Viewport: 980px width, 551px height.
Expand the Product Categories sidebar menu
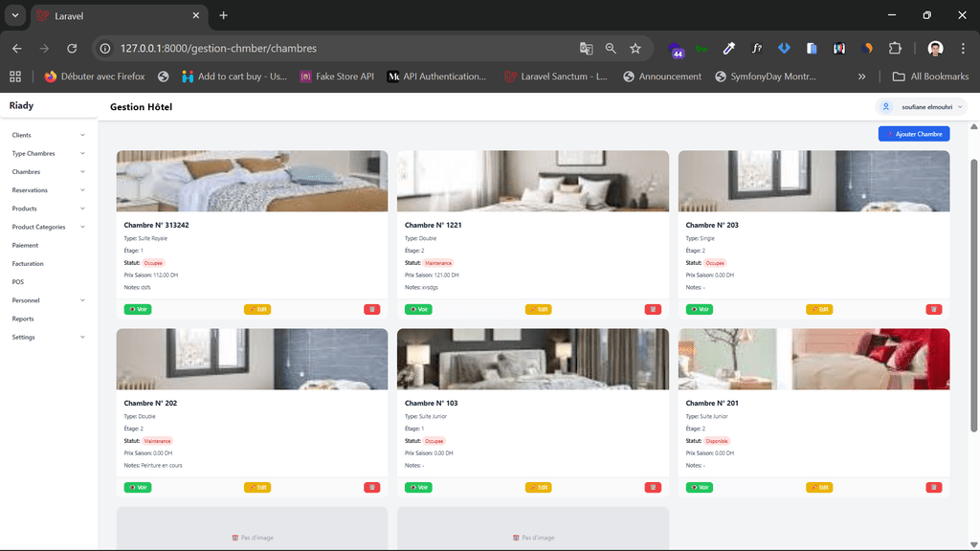tap(48, 227)
